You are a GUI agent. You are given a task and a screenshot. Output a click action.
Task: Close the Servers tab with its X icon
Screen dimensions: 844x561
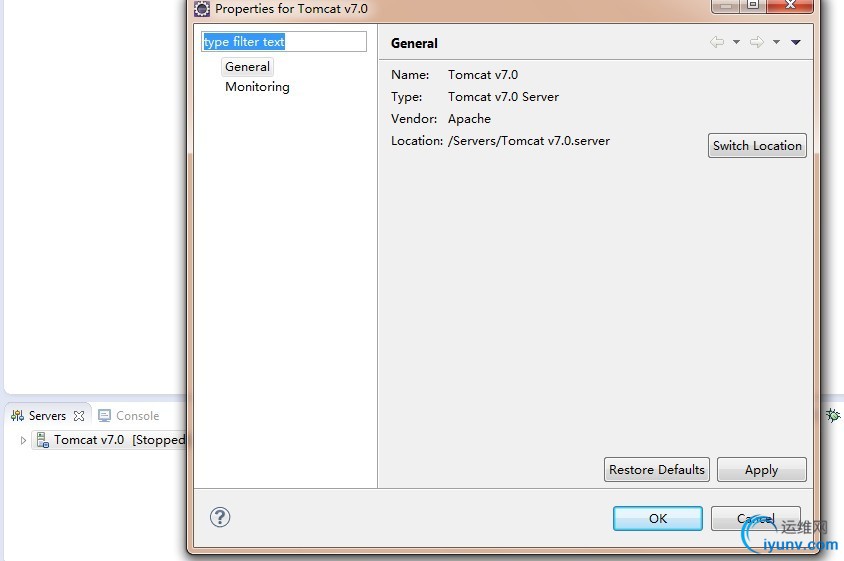coord(79,416)
